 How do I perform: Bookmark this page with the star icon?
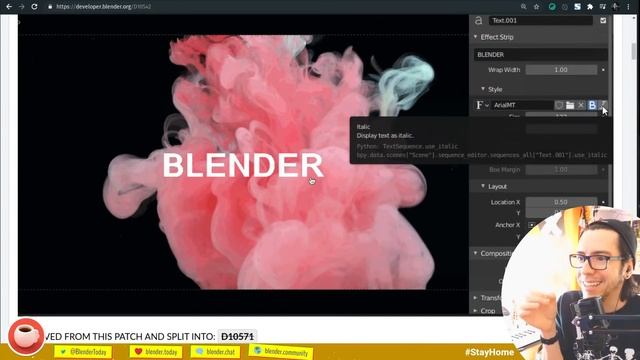(536, 7)
